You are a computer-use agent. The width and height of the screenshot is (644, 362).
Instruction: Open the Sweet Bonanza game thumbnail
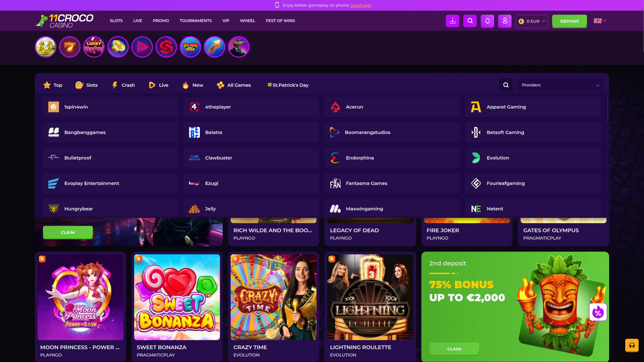177,297
